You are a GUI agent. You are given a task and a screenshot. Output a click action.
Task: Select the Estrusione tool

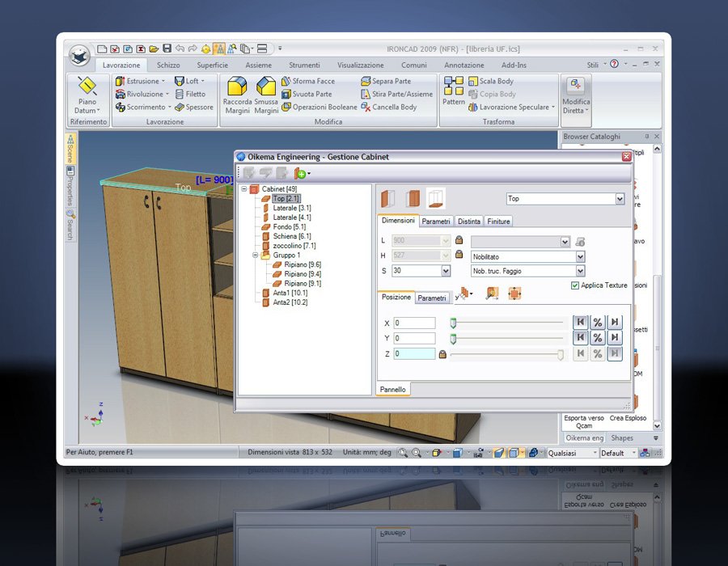coord(139,81)
